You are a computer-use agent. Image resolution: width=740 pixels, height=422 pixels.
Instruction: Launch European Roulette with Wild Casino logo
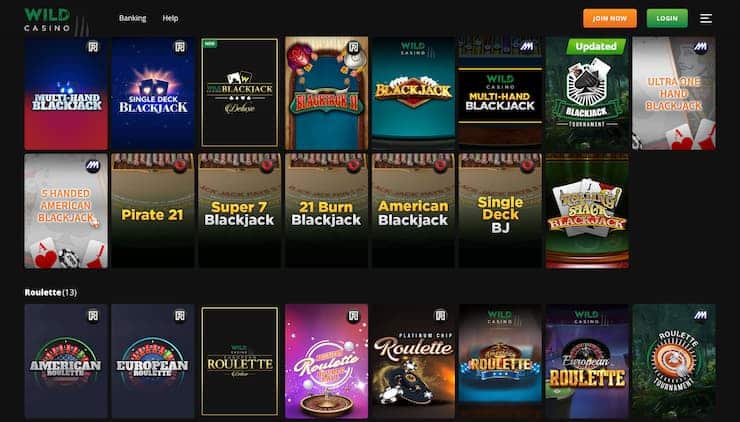pyautogui.click(x=587, y=361)
